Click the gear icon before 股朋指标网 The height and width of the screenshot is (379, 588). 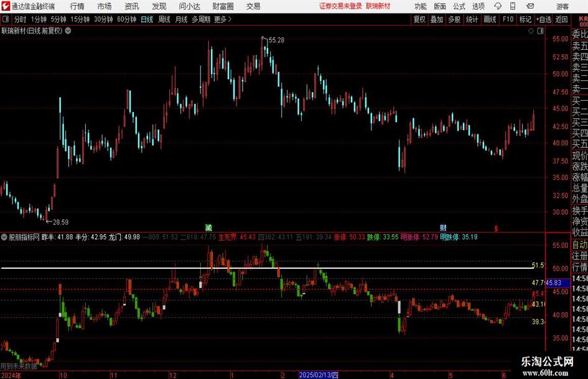tap(4, 237)
